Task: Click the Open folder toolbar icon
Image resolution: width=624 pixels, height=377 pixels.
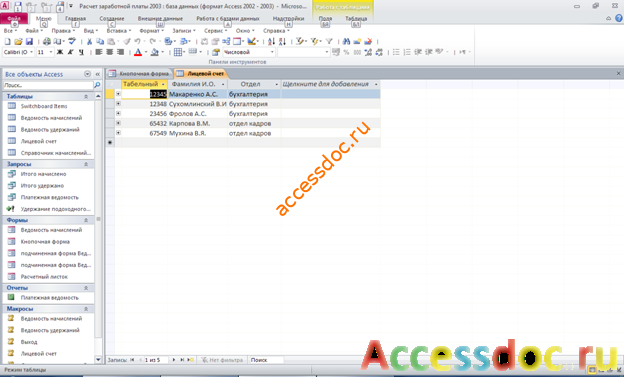Action: tap(18, 41)
